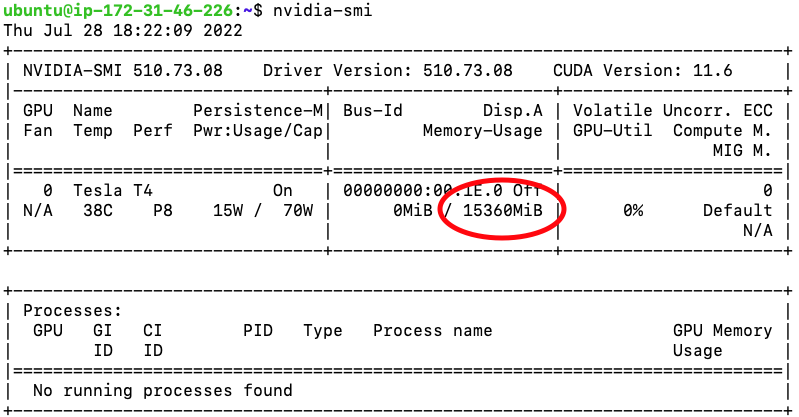Click the Processes: section heading

[x=72, y=311]
